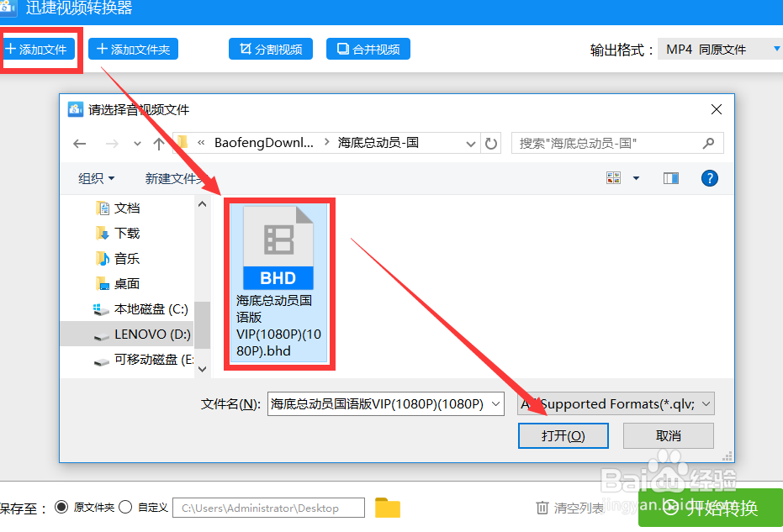Select 文档 in the navigation tree
Screen dimensions: 783x532
click(127, 208)
